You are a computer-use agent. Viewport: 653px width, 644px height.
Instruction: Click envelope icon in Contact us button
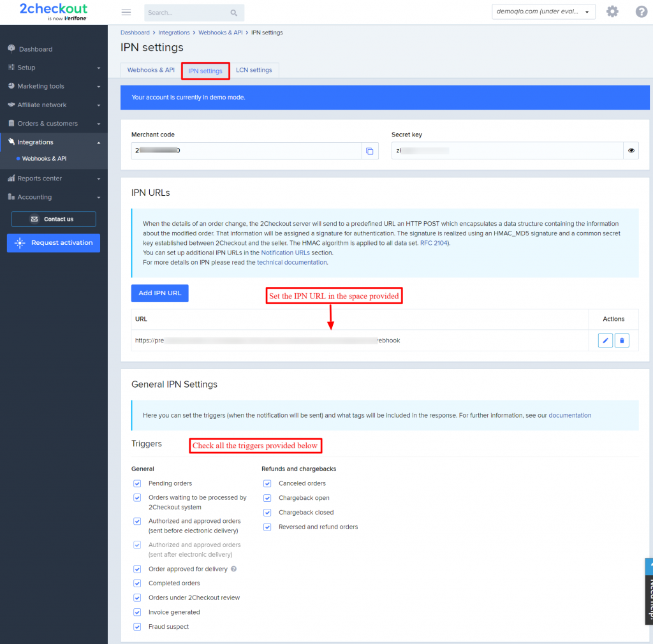point(34,219)
